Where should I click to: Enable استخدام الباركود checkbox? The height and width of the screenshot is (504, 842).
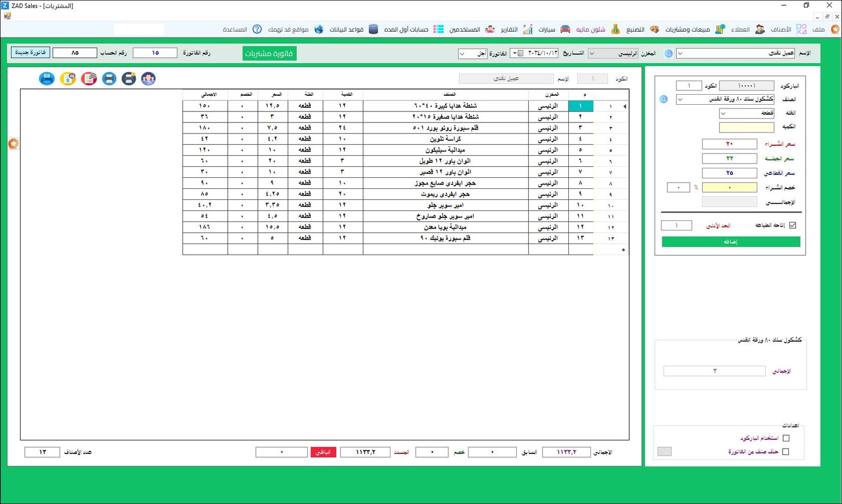tap(786, 438)
